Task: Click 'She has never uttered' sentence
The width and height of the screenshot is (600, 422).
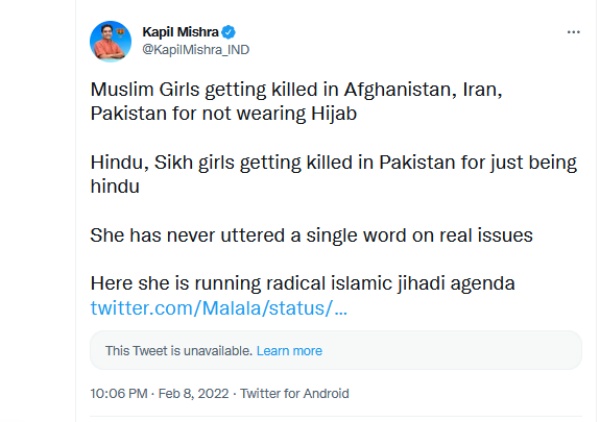Action: (312, 235)
